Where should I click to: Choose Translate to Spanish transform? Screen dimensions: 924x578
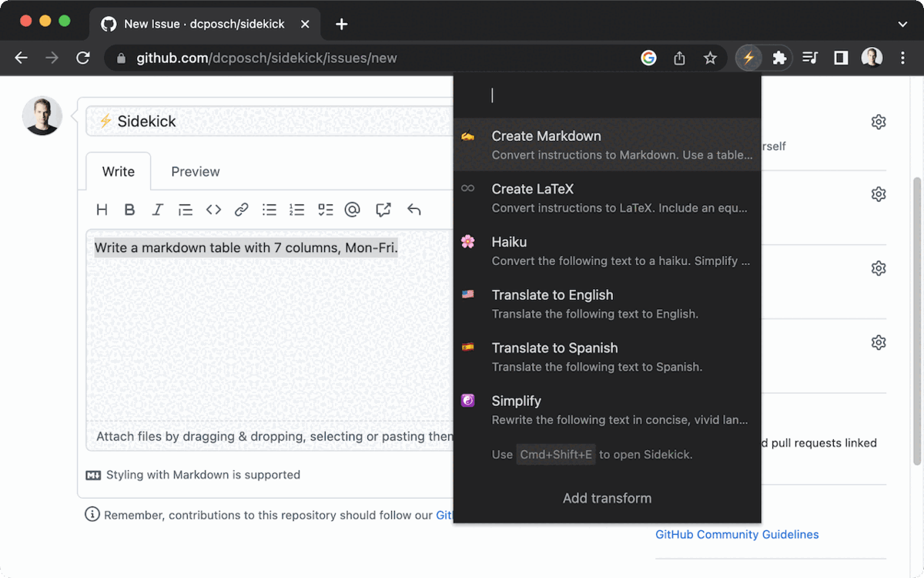[607, 357]
